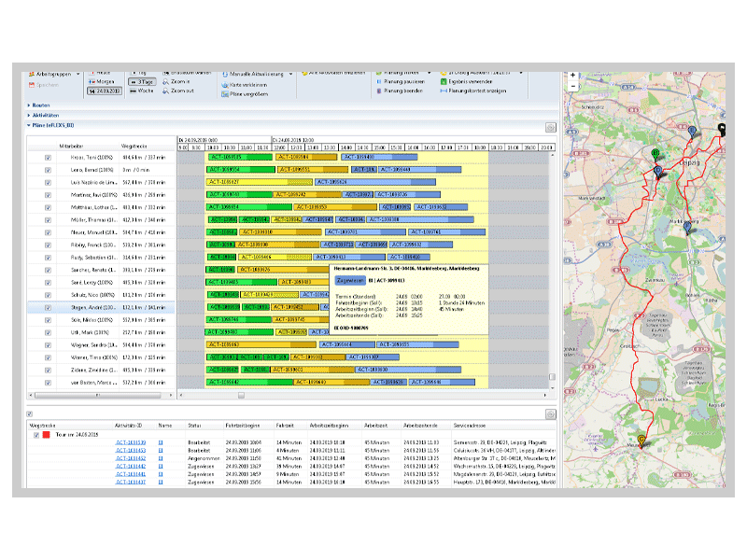Image resolution: width=747 pixels, height=560 pixels.
Task: Select the 3 Tage view option
Action: pos(140,81)
